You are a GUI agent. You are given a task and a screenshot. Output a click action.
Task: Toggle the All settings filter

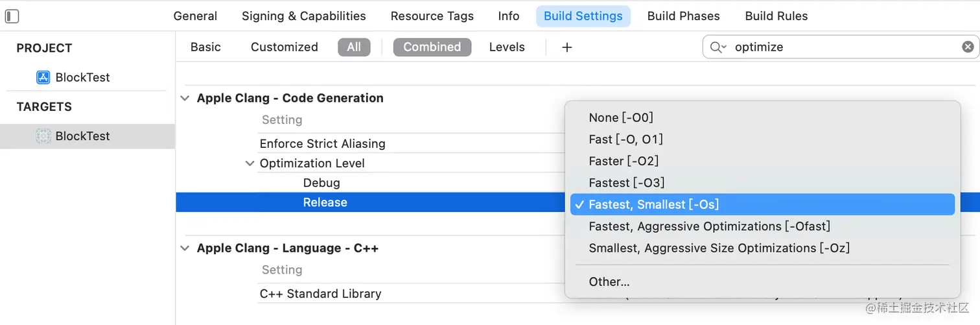[354, 47]
